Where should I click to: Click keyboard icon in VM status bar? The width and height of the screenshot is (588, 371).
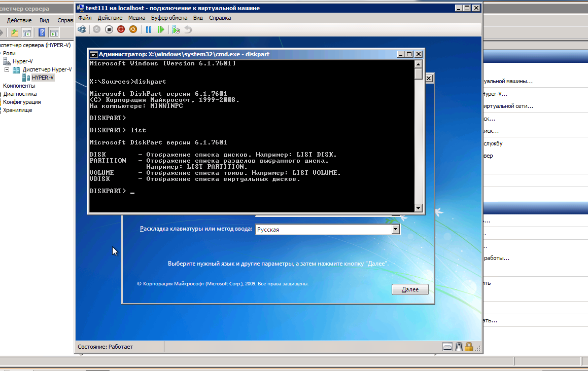(x=447, y=347)
